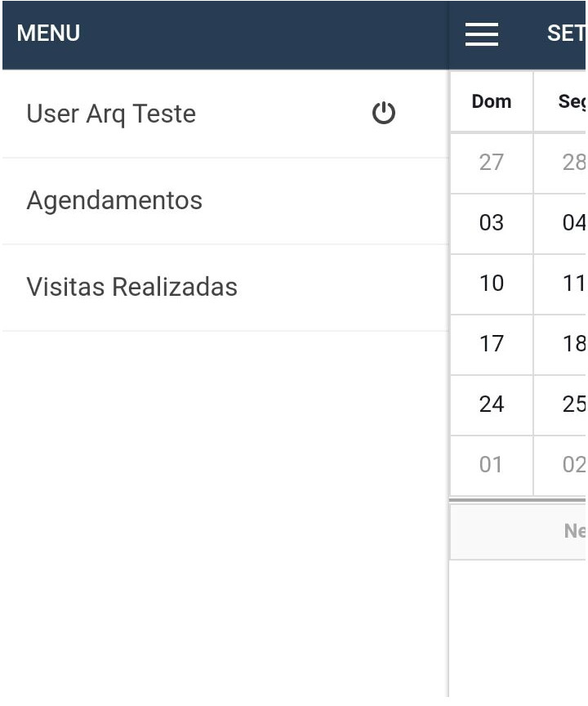Click the power logout icon
The height and width of the screenshot is (706, 588).
pos(384,114)
